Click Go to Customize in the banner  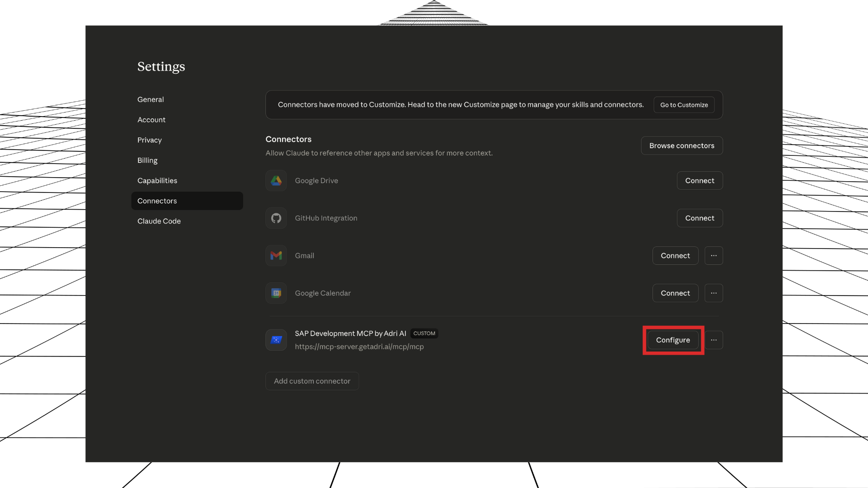(x=684, y=104)
